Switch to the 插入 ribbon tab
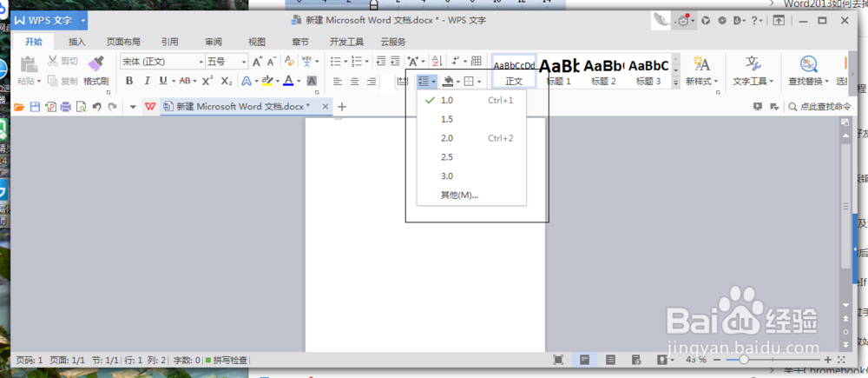The height and width of the screenshot is (378, 868). tap(77, 42)
